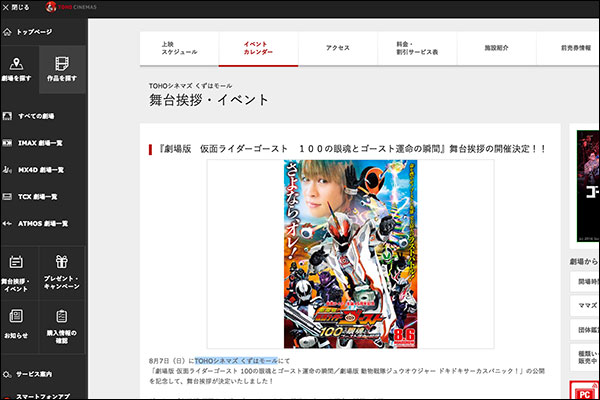Switch to the 料金・割引サービス表 tab

416,48
